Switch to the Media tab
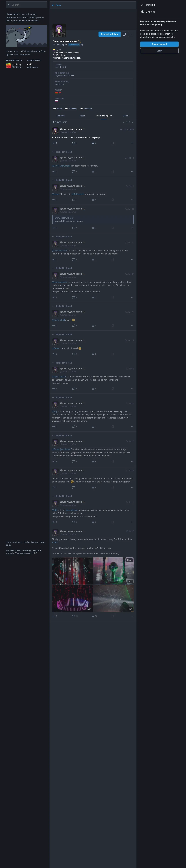The height and width of the screenshot is (868, 186). coord(125,116)
